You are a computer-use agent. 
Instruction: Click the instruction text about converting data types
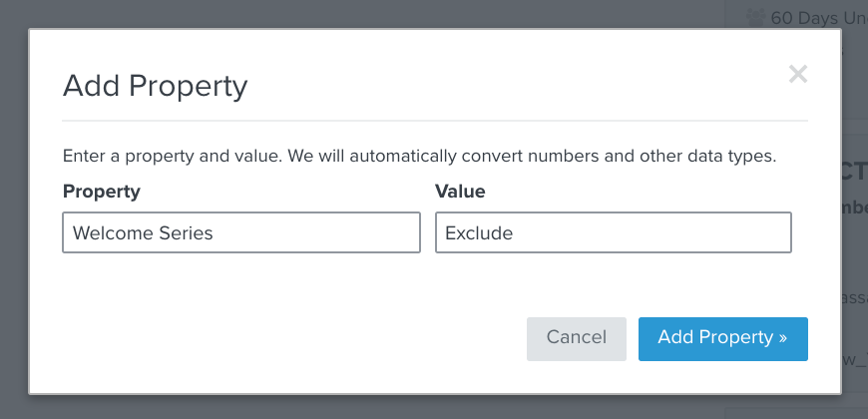click(x=420, y=156)
